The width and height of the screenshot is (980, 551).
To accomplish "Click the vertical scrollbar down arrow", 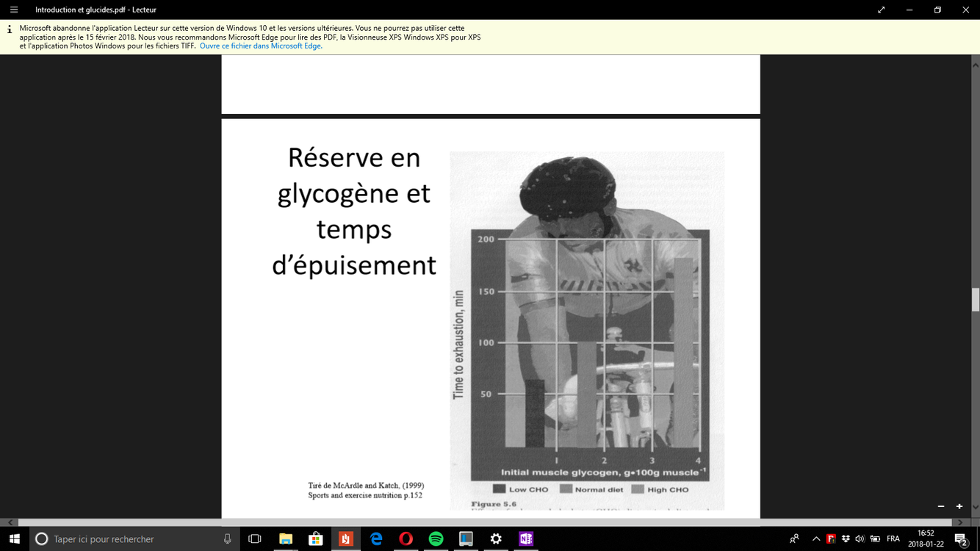I will point(976,506).
